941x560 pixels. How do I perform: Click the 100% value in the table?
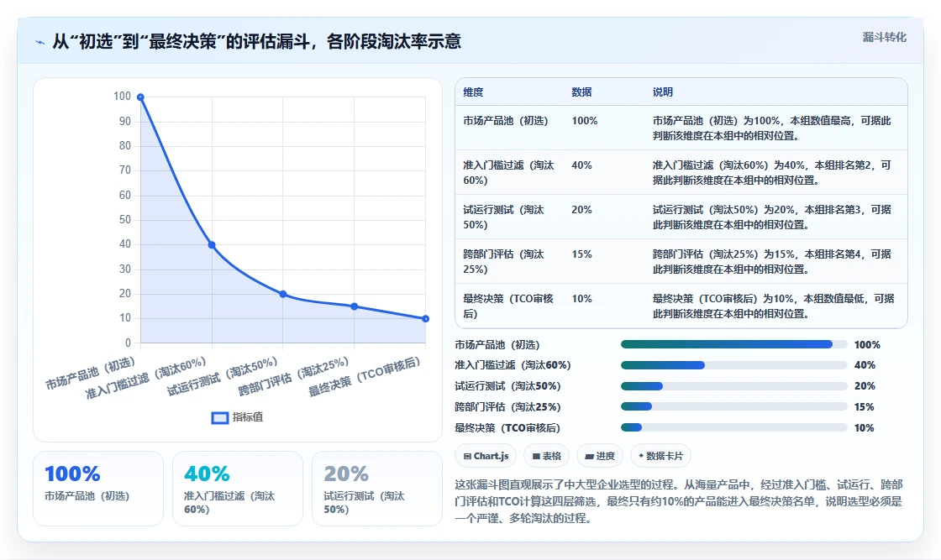[x=585, y=121]
